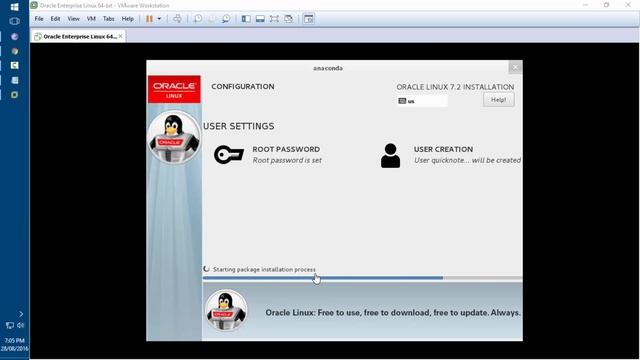Screen dimensions: 640x360
Task: Click the revert to snapshot icon
Action: [211, 19]
